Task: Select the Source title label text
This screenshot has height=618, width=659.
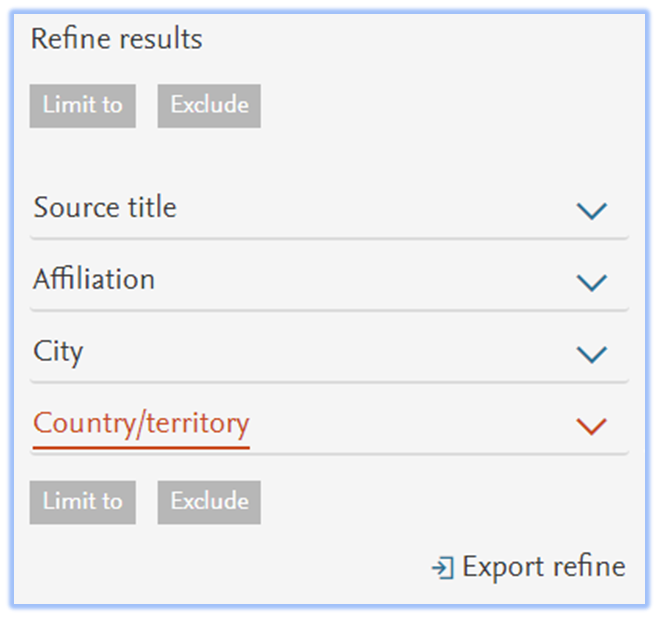Action: (105, 207)
